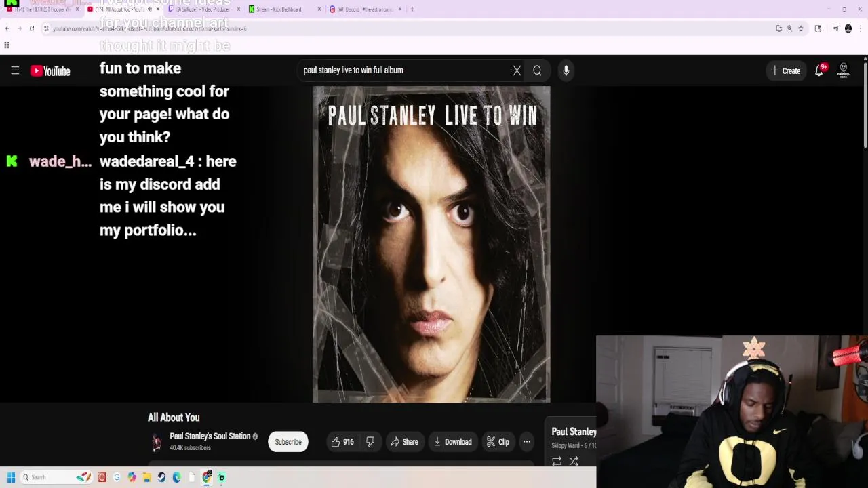Bookmark this page with star icon

tap(801, 28)
